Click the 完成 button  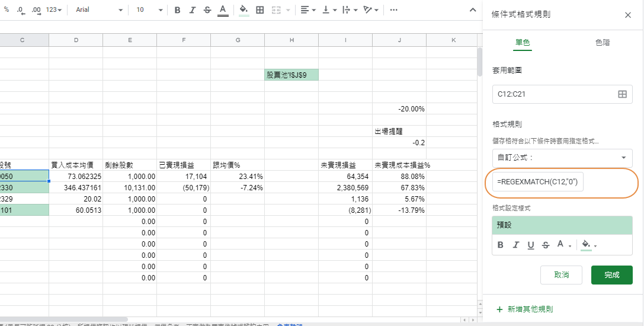[x=611, y=275]
